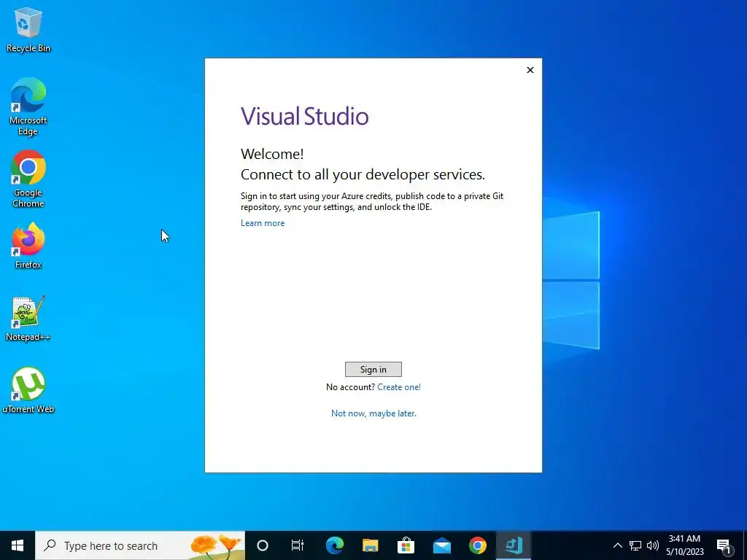The width and height of the screenshot is (747, 560).
Task: Open Notepad++ desktop shortcut
Action: [x=28, y=319]
